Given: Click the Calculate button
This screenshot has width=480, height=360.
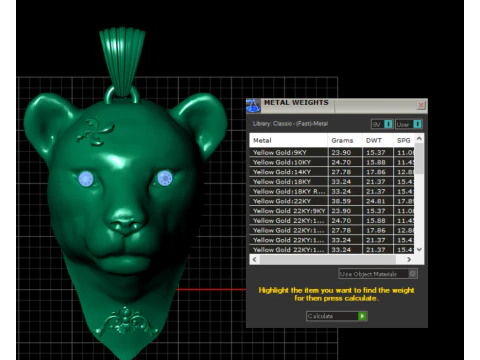Looking at the screenshot, I should tap(336, 316).
